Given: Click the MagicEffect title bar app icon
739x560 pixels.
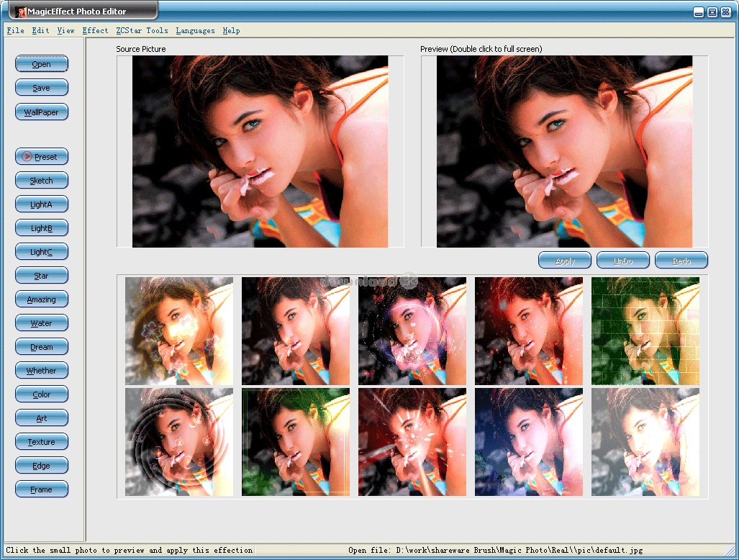Looking at the screenshot, I should tap(21, 12).
